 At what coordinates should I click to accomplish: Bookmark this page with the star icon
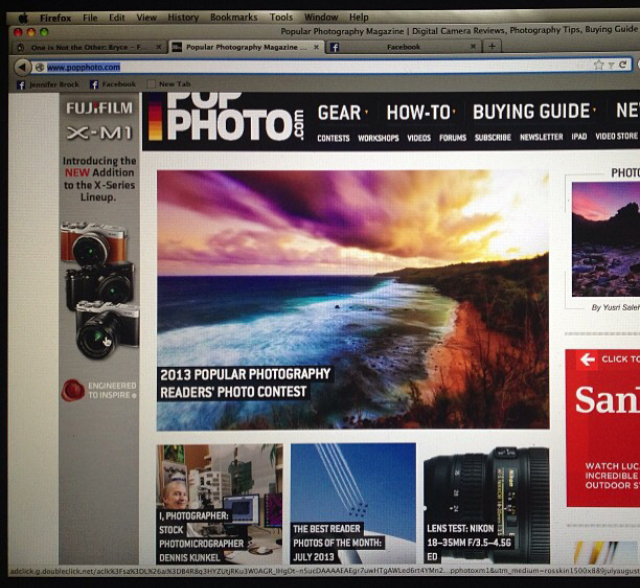click(x=599, y=65)
